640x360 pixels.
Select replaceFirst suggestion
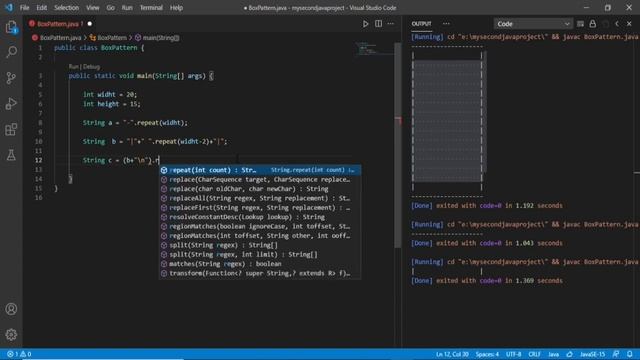point(260,208)
